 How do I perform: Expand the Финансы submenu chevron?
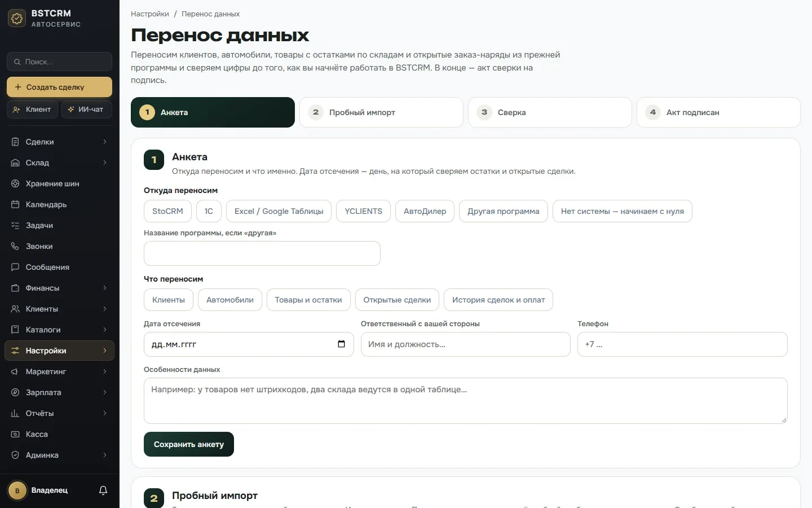tap(105, 288)
